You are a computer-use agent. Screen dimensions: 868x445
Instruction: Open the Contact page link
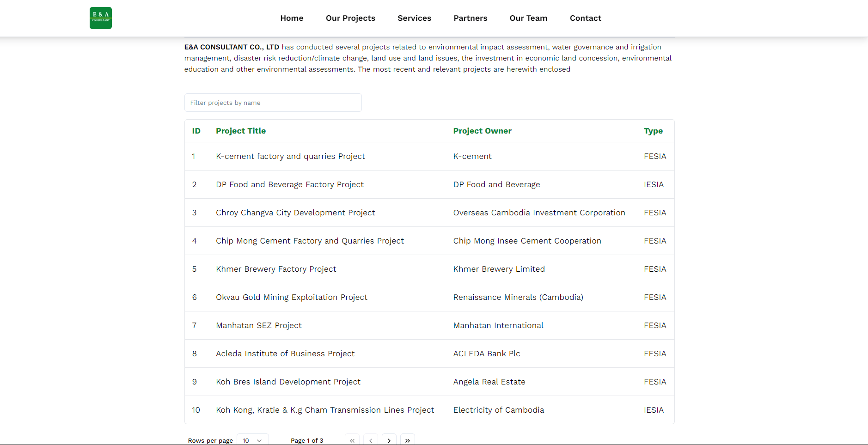tap(585, 18)
